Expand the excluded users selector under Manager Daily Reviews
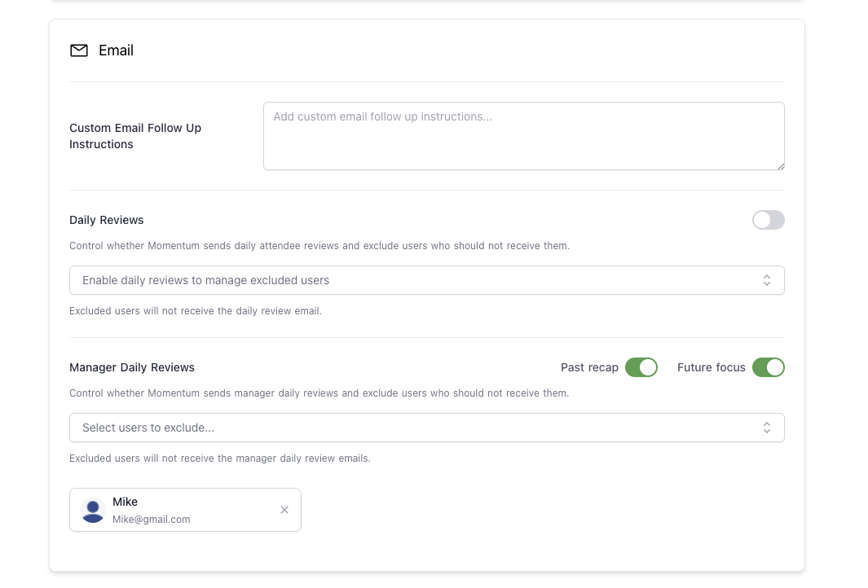 tap(428, 427)
